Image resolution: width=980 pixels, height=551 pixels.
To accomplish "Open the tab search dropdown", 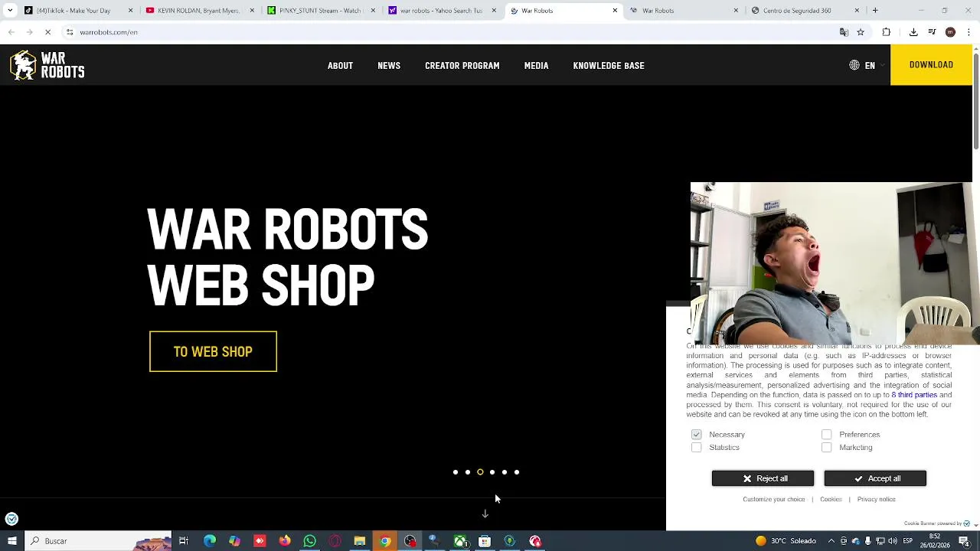I will point(9,11).
